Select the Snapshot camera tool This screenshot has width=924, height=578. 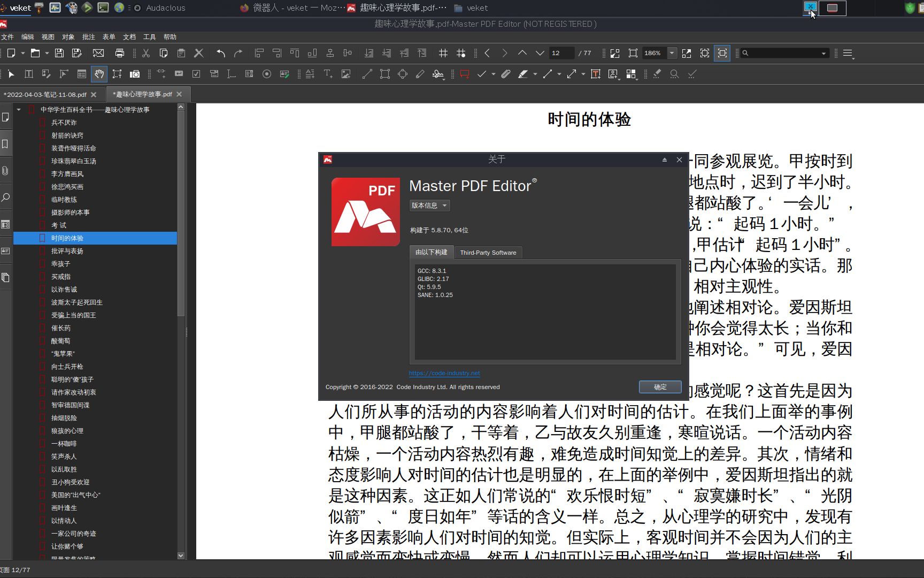point(135,74)
